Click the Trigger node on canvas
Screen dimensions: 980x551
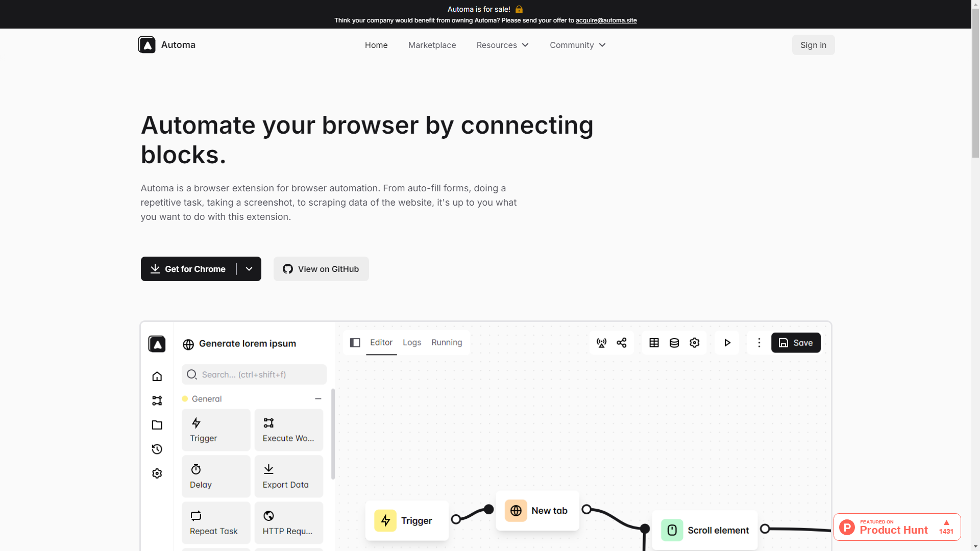[x=407, y=521]
